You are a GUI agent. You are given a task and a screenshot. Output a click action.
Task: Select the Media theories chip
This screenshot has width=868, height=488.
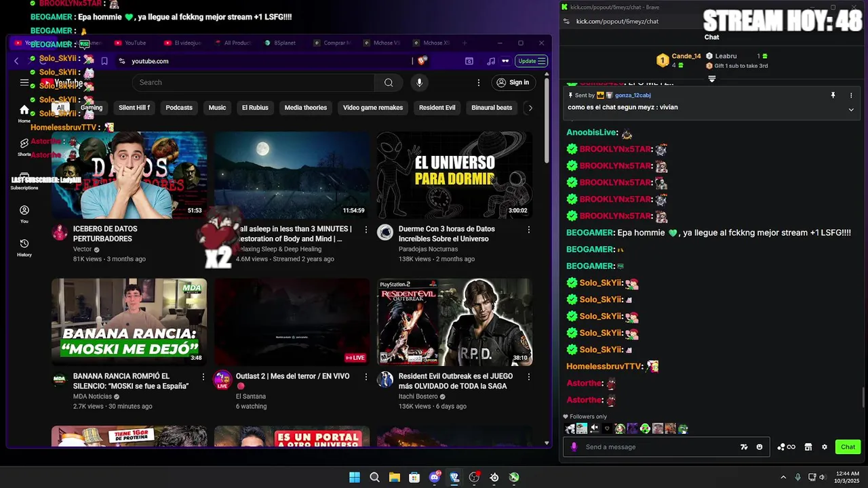306,108
